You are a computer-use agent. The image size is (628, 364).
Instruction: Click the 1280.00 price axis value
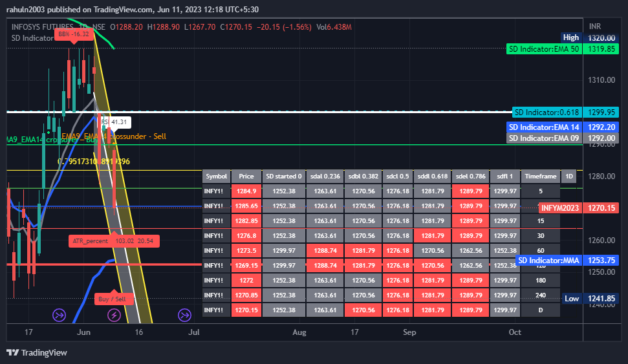click(x=601, y=177)
